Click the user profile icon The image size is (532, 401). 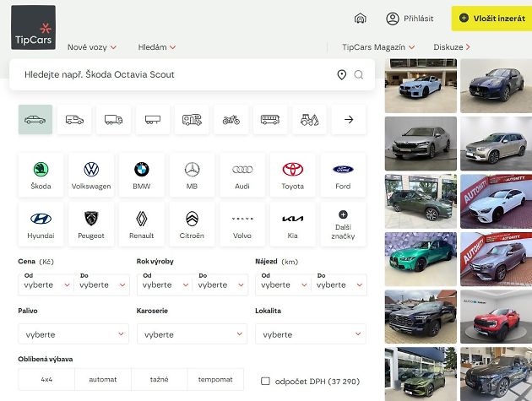point(393,19)
